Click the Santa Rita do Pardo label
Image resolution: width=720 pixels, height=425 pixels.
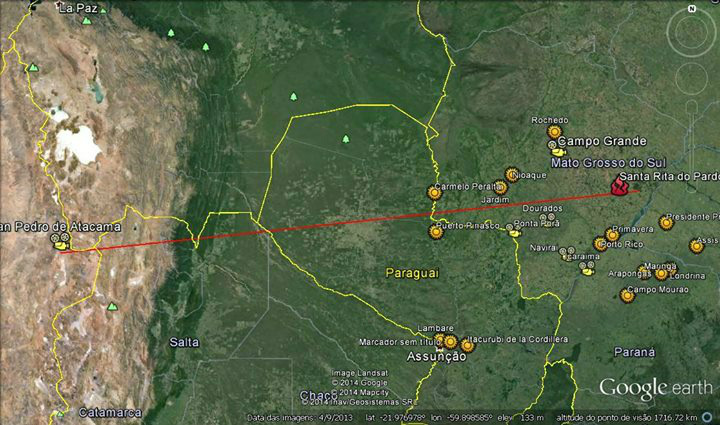pos(669,177)
